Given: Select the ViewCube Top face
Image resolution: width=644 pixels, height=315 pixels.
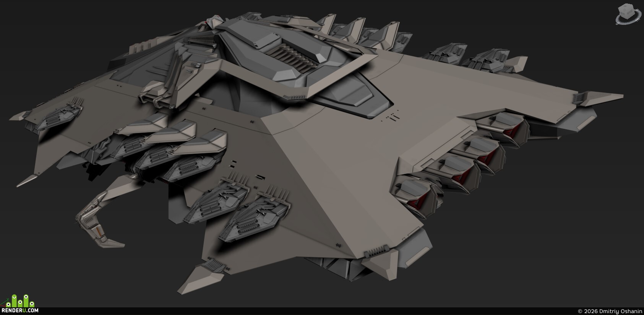Looking at the screenshot, I should (626, 7).
